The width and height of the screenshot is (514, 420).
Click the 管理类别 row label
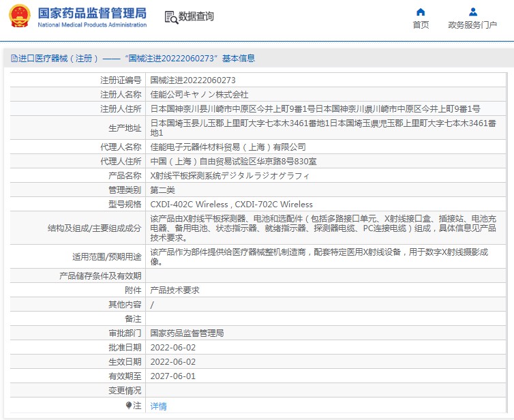(125, 190)
